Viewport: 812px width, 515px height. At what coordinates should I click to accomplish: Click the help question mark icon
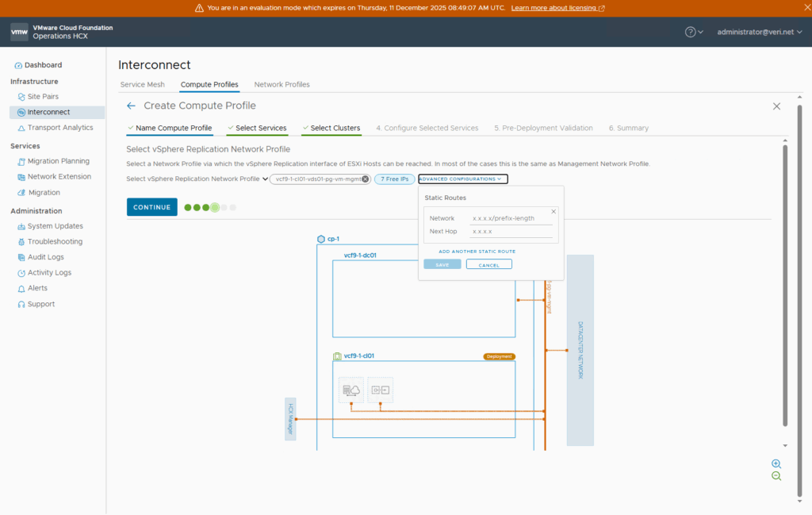[x=691, y=32]
